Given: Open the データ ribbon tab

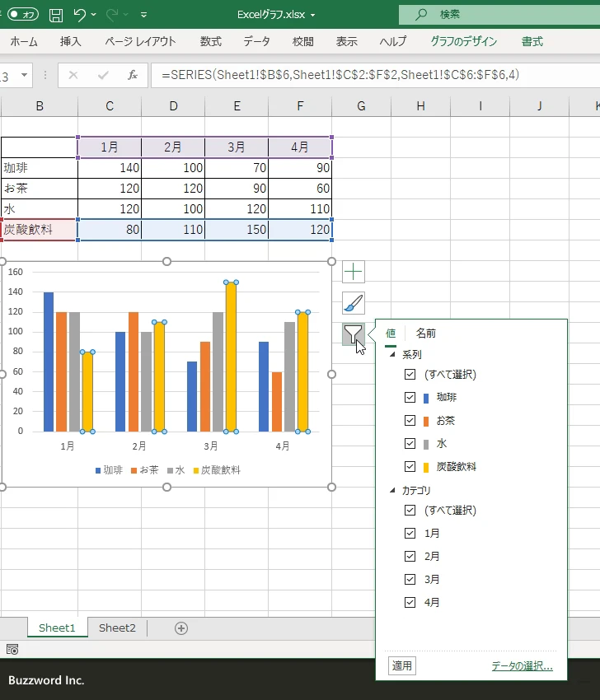Looking at the screenshot, I should pos(256,41).
